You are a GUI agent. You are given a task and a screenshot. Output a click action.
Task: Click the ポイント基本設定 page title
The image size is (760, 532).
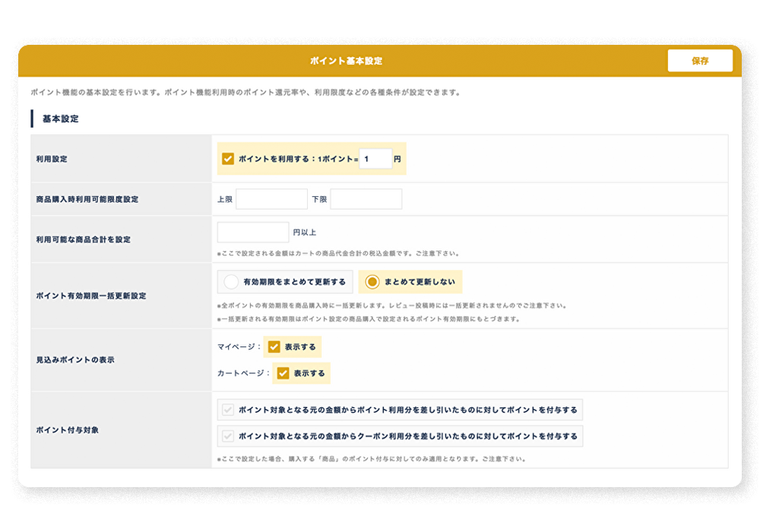(346, 61)
